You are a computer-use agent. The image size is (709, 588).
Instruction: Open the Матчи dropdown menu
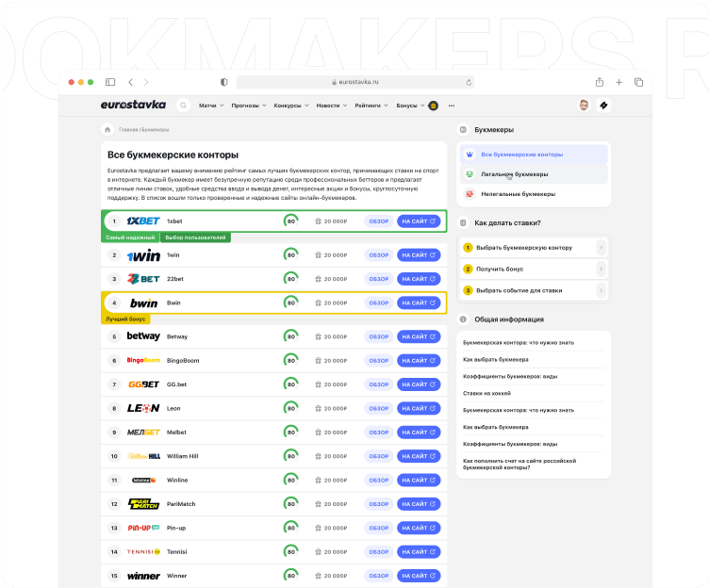[211, 106]
